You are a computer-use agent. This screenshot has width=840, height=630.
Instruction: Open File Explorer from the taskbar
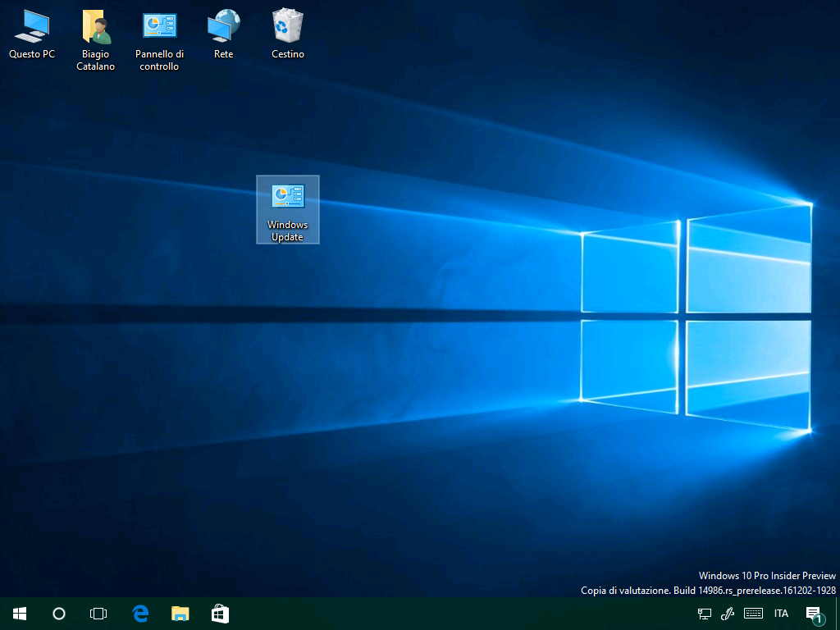coord(180,614)
